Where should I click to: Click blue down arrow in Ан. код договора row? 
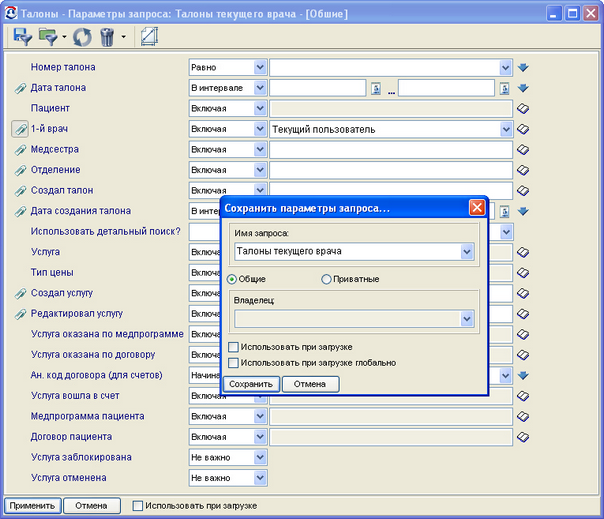click(523, 375)
